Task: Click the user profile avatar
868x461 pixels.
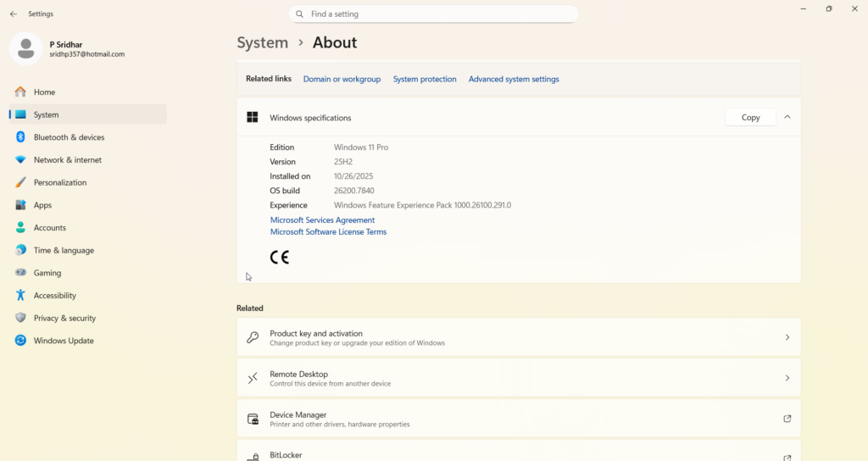Action: coord(25,48)
